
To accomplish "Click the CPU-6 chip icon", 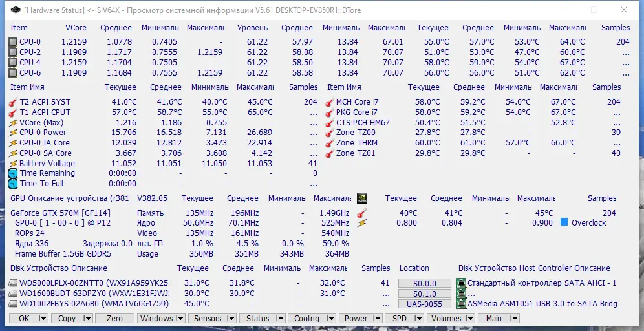I will pos(13,72).
